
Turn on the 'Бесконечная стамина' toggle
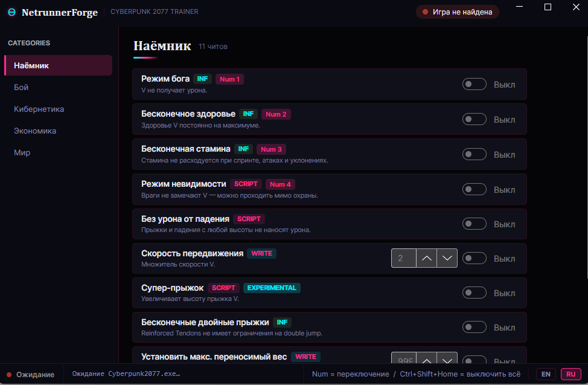[x=474, y=154]
